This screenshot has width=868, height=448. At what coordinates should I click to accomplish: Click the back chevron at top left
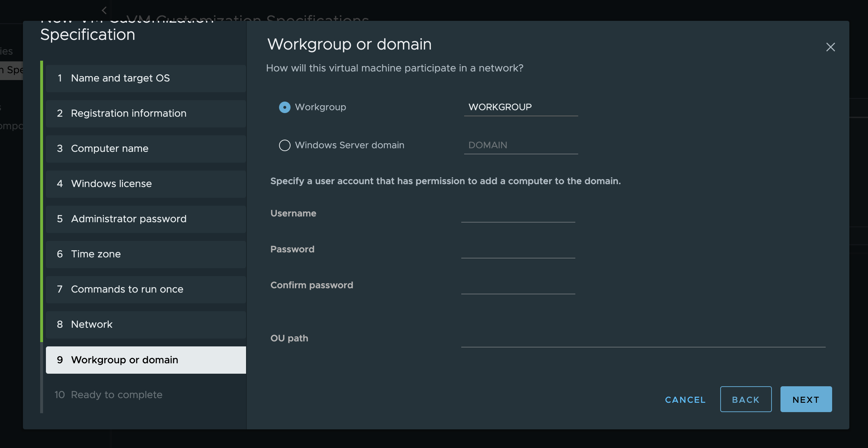click(104, 10)
